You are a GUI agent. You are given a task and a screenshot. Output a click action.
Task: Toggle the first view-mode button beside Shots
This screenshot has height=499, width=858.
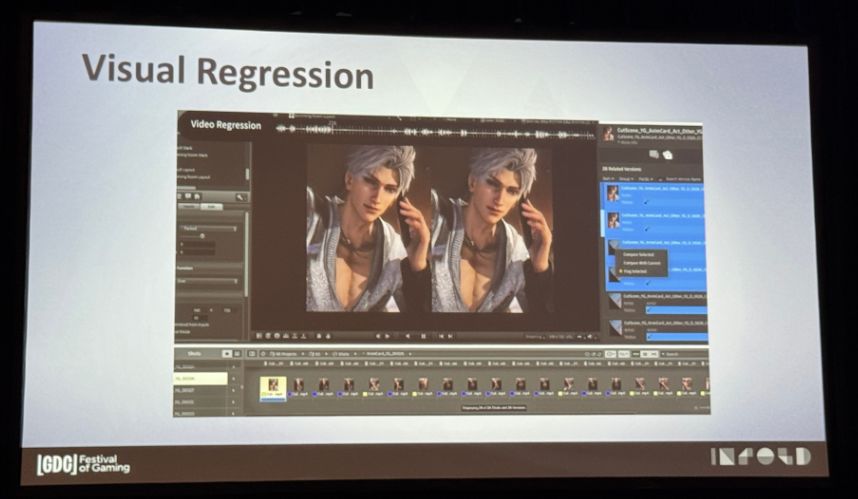pos(227,354)
